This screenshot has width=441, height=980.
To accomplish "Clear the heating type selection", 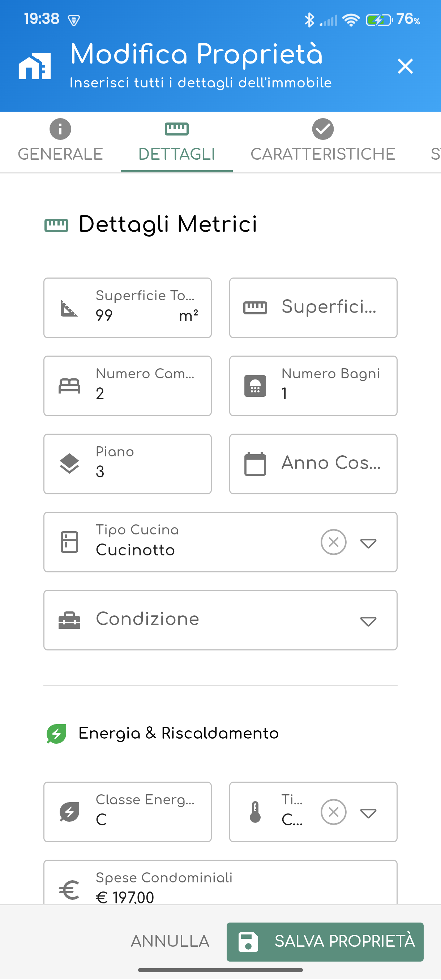I will click(333, 812).
